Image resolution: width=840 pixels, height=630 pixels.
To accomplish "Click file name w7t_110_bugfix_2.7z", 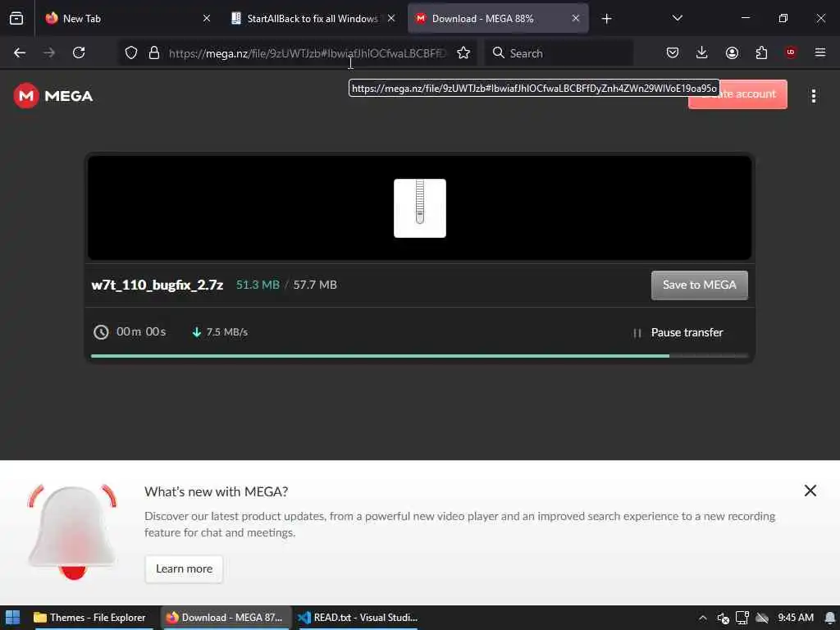I will [x=157, y=285].
